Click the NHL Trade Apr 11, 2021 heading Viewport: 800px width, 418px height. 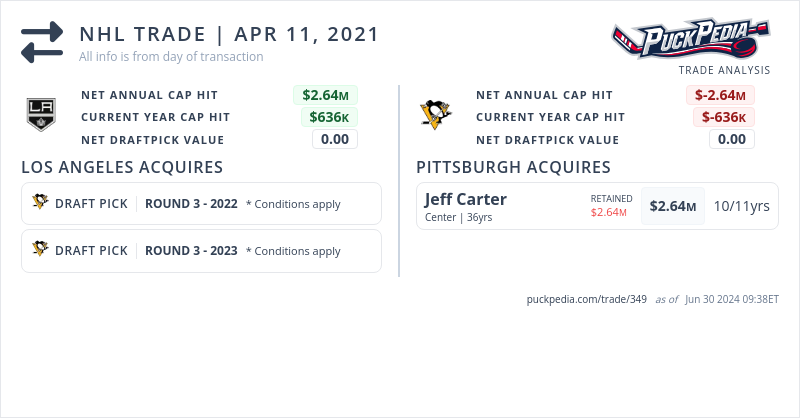click(229, 34)
